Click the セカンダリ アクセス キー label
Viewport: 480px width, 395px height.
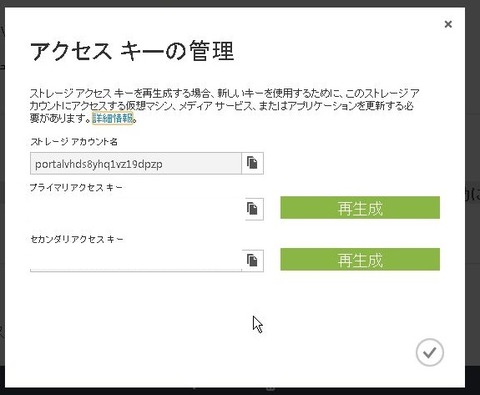click(77, 239)
